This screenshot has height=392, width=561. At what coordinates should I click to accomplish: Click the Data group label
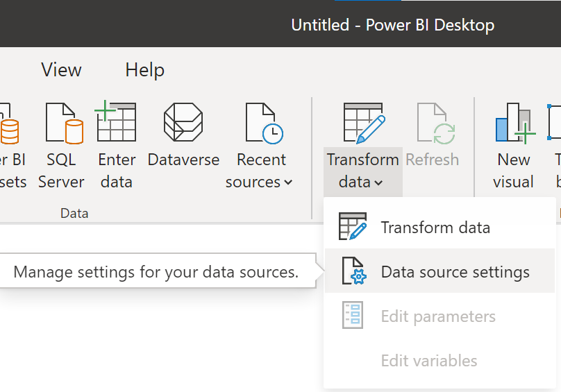pos(74,213)
